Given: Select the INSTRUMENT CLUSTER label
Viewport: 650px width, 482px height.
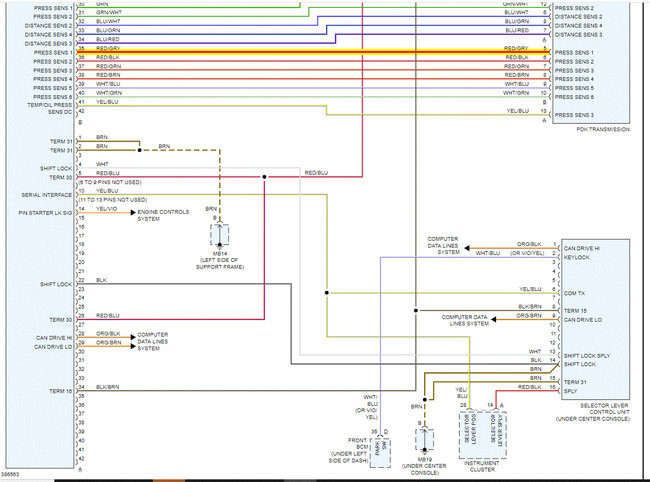Looking at the screenshot, I should point(482,466).
